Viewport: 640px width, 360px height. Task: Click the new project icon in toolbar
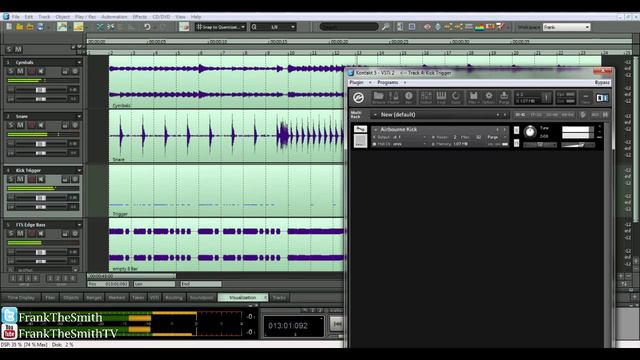point(9,27)
